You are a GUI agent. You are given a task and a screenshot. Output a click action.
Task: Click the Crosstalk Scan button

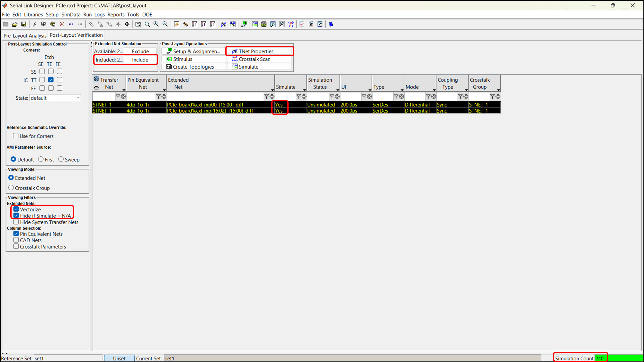click(259, 59)
